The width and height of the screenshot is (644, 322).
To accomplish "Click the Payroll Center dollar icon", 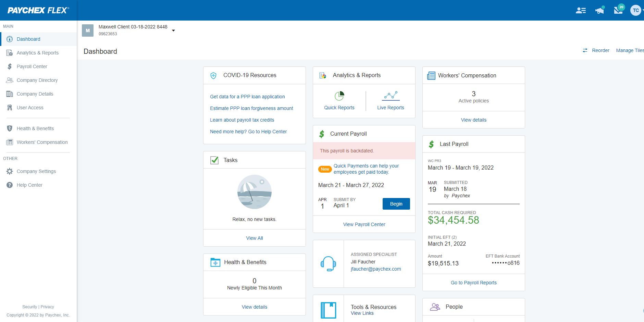I will (10, 66).
